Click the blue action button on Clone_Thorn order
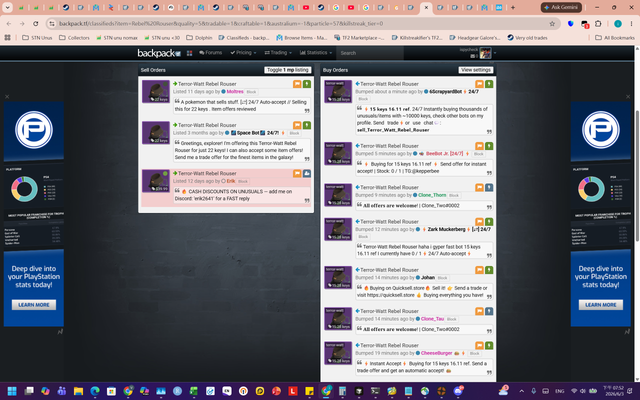The height and width of the screenshot is (400, 640). (489, 188)
